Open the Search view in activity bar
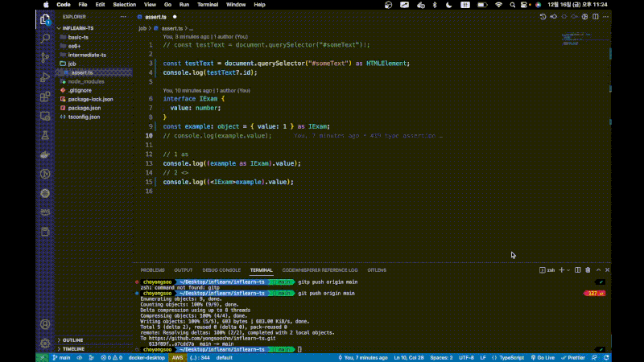 [45, 38]
